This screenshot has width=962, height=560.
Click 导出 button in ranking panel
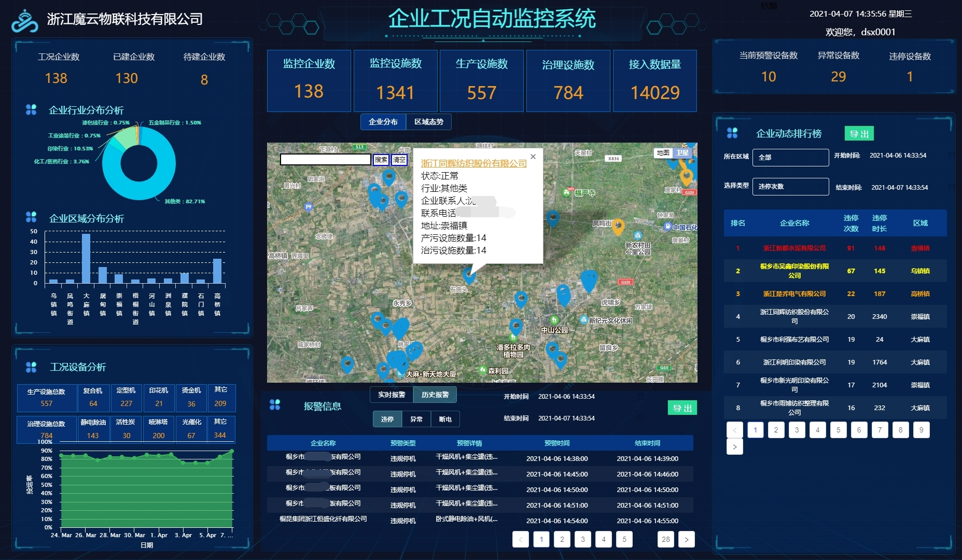pyautogui.click(x=859, y=134)
